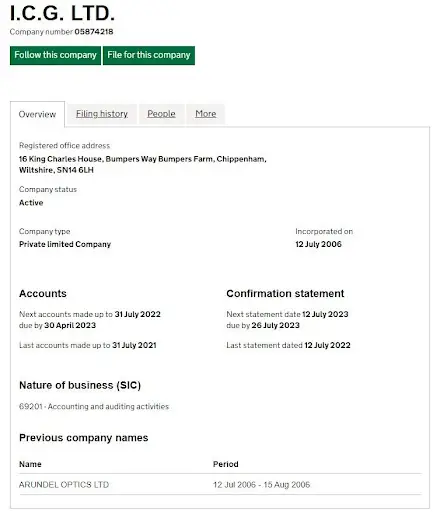The image size is (440, 512).
Task: Click the File for this company button
Action: click(149, 55)
